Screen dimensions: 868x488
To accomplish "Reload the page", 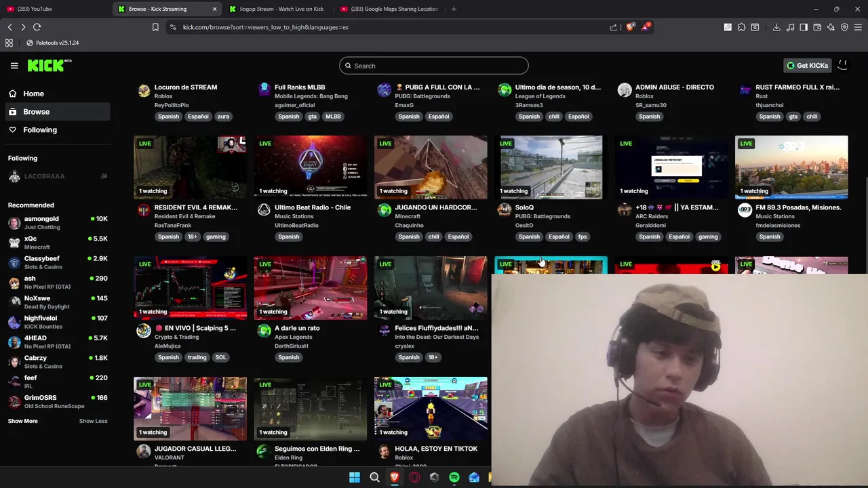I will [37, 27].
